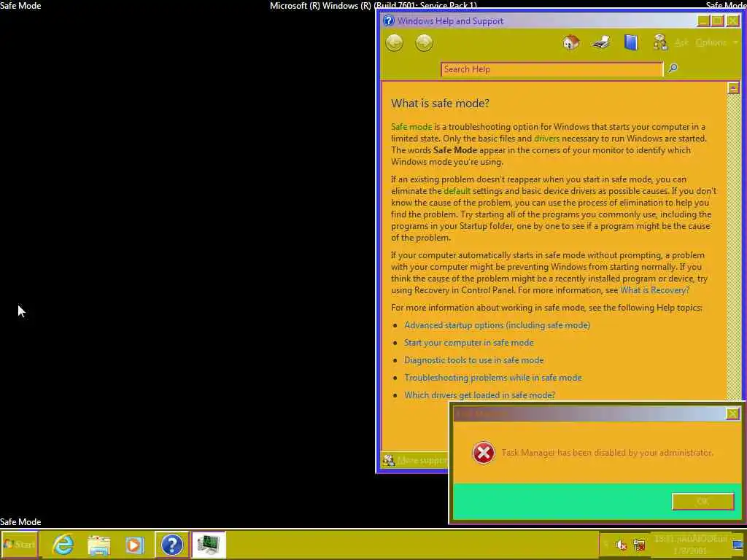Open Which drivers get loaded in safe mode?
747x560 pixels.
pos(479,394)
